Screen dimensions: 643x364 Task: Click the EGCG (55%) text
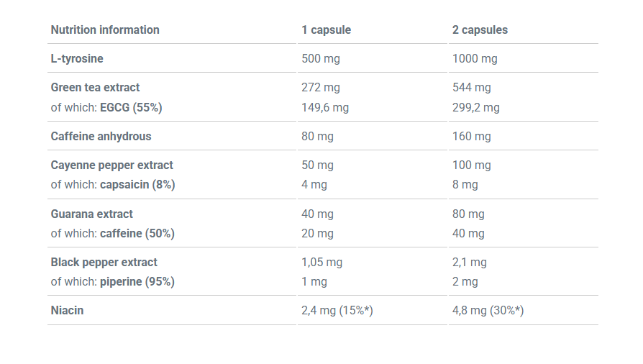pos(131,107)
